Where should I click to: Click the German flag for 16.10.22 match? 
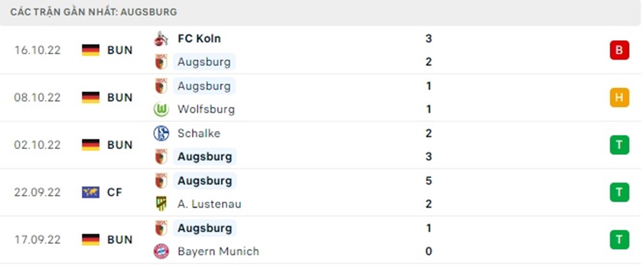tap(91, 50)
